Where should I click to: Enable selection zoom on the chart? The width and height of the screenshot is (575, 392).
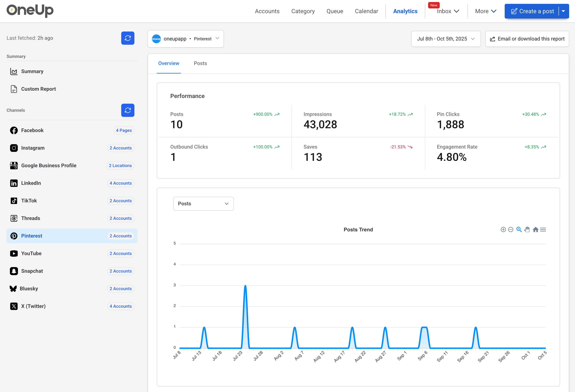pyautogui.click(x=519, y=229)
